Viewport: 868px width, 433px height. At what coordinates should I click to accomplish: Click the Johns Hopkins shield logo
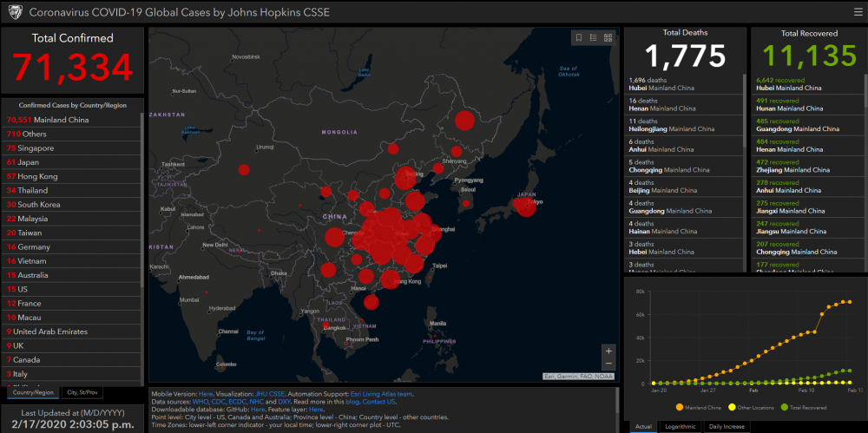click(x=15, y=11)
